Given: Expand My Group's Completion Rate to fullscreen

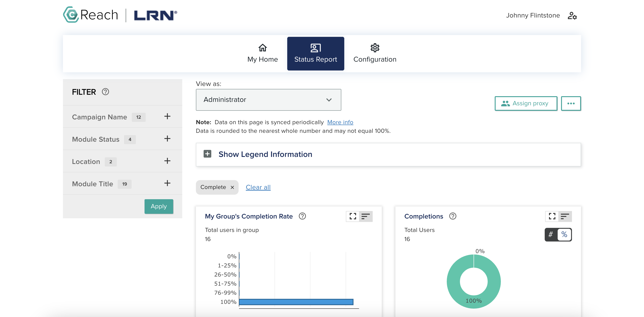Looking at the screenshot, I should point(352,216).
